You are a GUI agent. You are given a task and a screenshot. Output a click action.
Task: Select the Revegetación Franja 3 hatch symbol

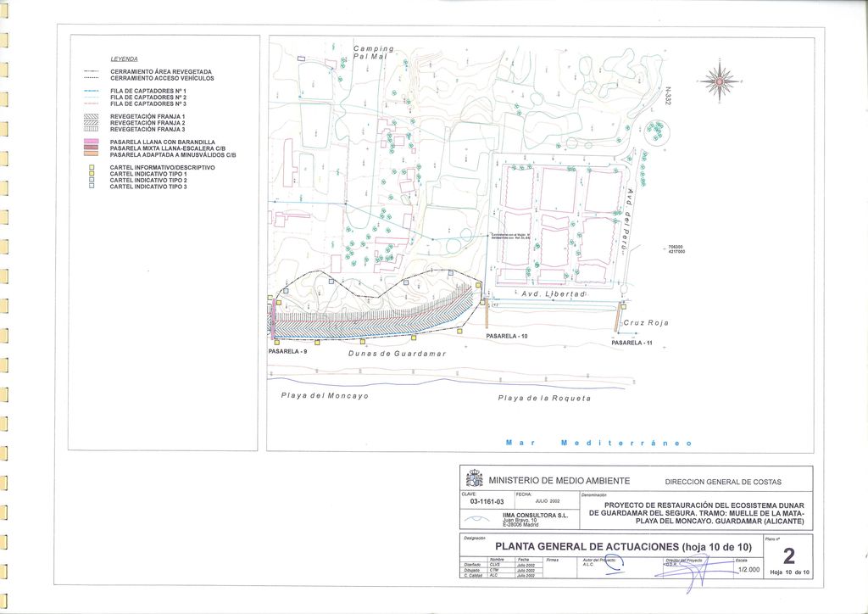pos(92,129)
